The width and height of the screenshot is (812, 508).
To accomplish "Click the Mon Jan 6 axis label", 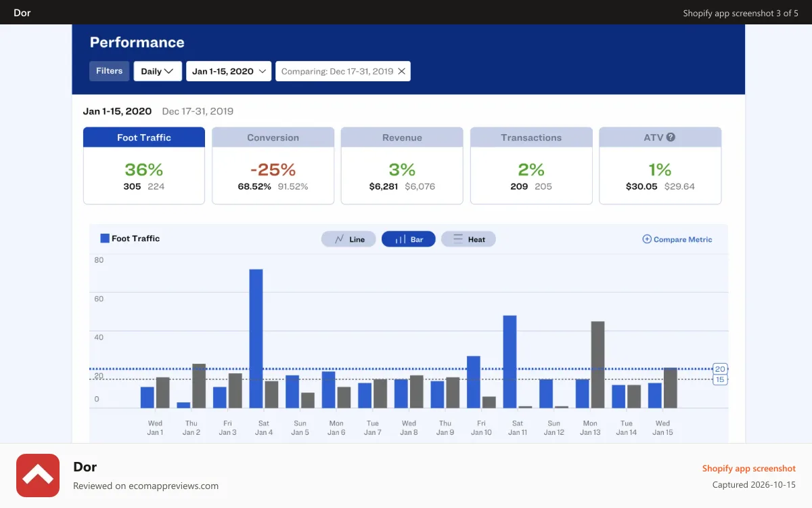I will coord(336,428).
